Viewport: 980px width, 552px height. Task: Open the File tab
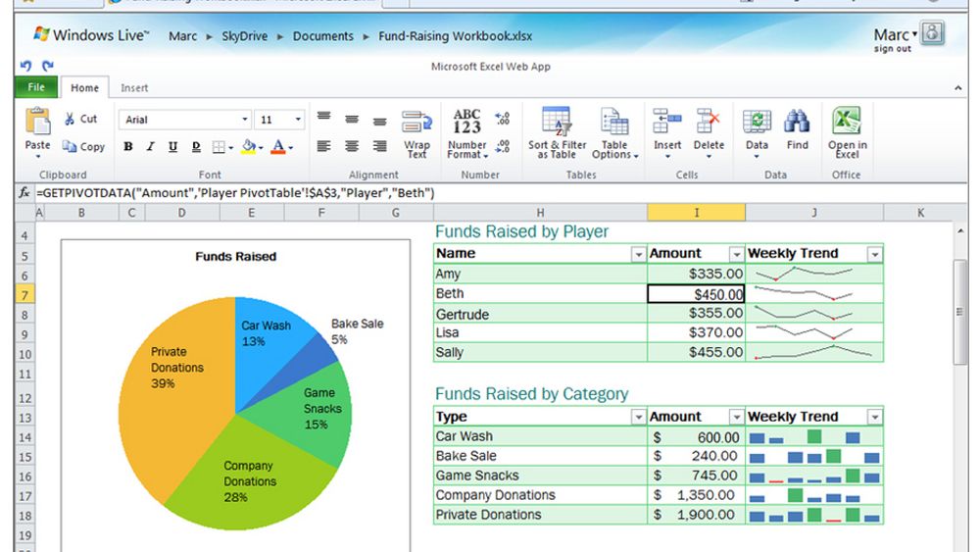click(x=36, y=87)
